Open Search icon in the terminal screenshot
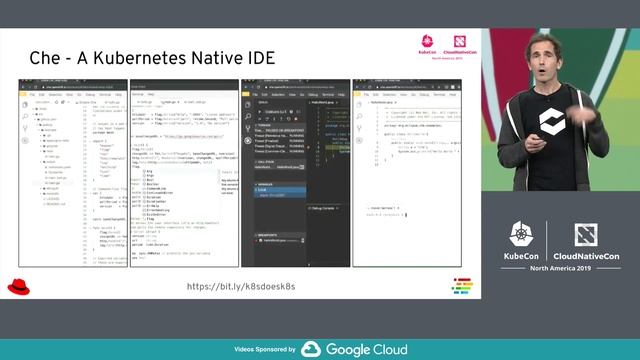Image resolution: width=640 pixels, height=360 pixels. (359, 116)
